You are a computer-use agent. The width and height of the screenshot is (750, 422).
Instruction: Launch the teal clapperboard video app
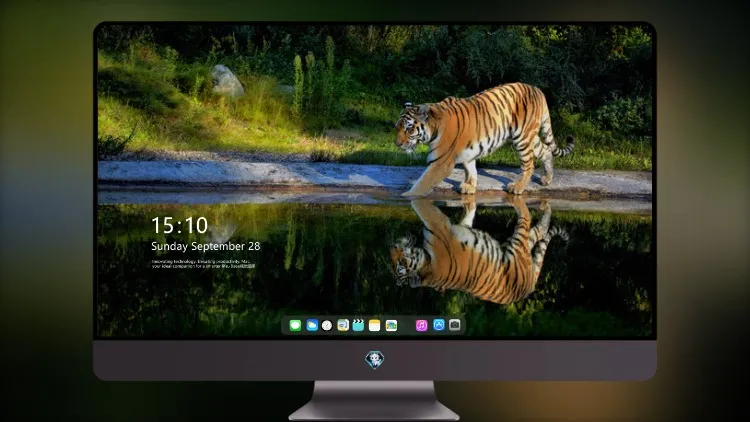(358, 326)
